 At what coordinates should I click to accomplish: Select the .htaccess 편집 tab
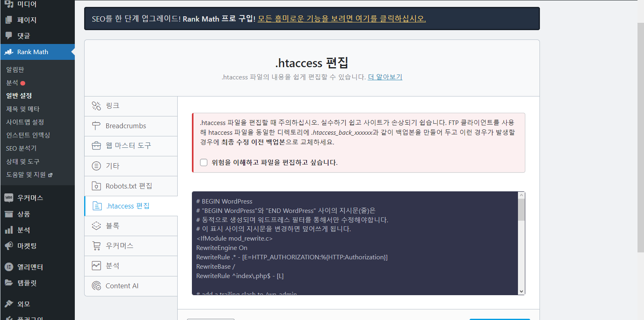131,206
